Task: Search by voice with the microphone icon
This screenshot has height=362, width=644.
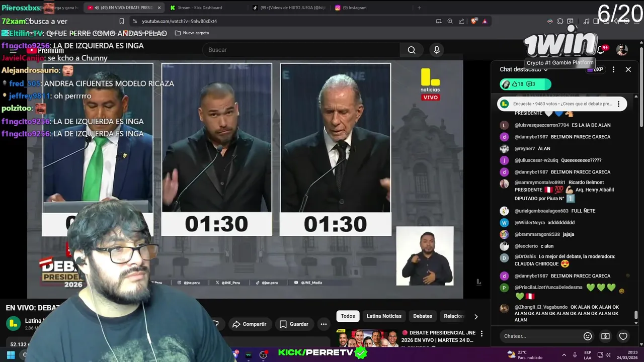Action: click(x=437, y=50)
